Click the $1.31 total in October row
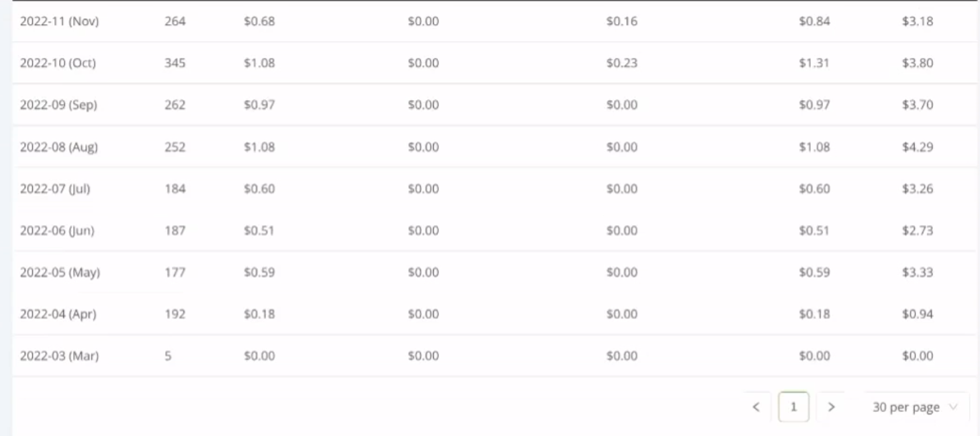Screen dimensions: 980x436 click(x=814, y=63)
